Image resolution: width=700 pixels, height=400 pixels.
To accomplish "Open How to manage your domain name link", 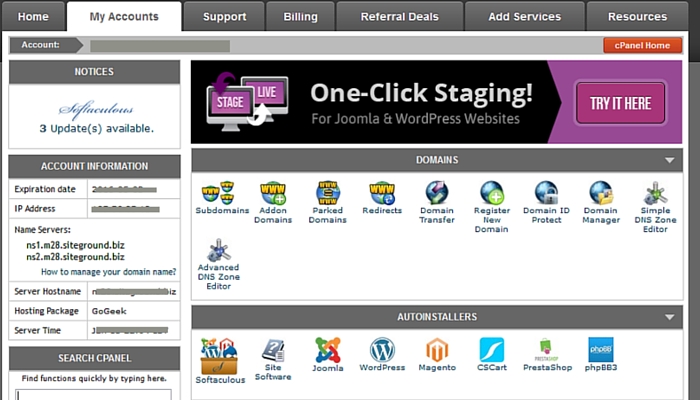I will pos(108,272).
